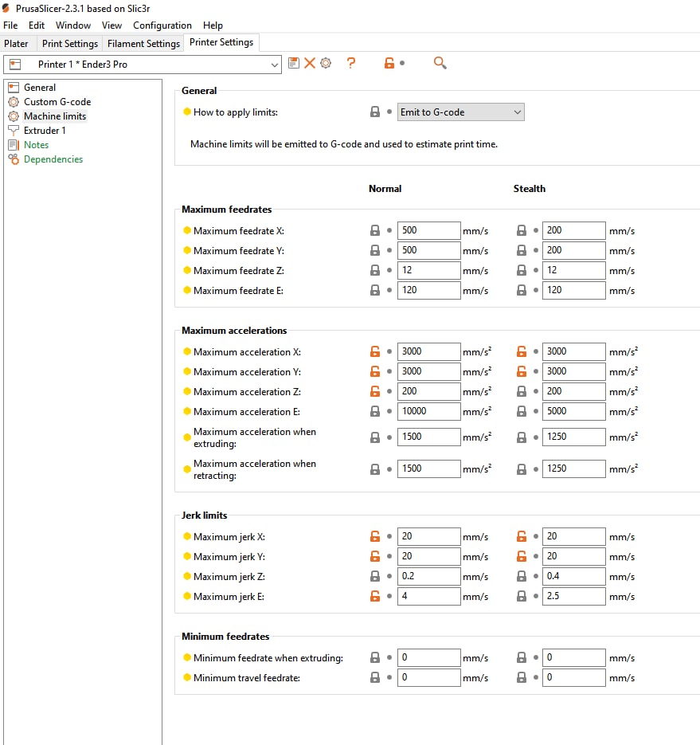Screen dimensions: 700x745
Task: Click the Stealth Maximum feedrate Y field
Action: pos(573,250)
